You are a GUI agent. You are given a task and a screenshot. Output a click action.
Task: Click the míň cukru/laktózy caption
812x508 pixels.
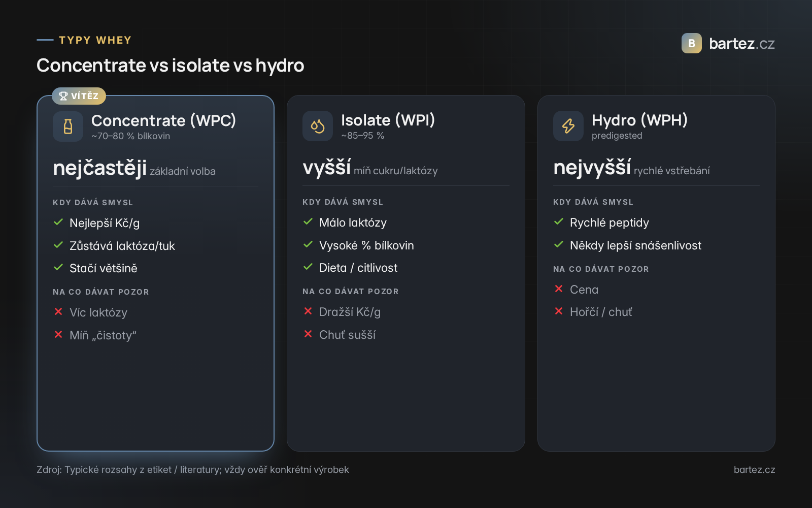[396, 171]
